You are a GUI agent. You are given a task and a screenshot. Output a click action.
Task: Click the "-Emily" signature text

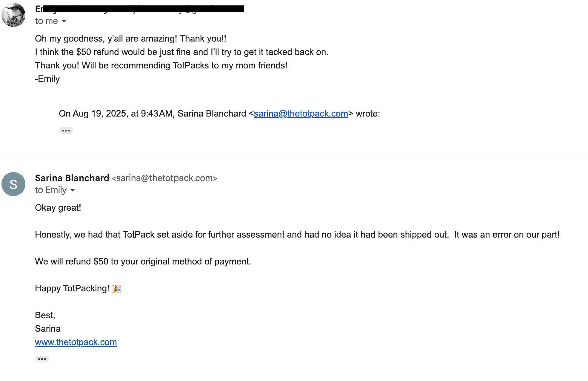[x=47, y=79]
